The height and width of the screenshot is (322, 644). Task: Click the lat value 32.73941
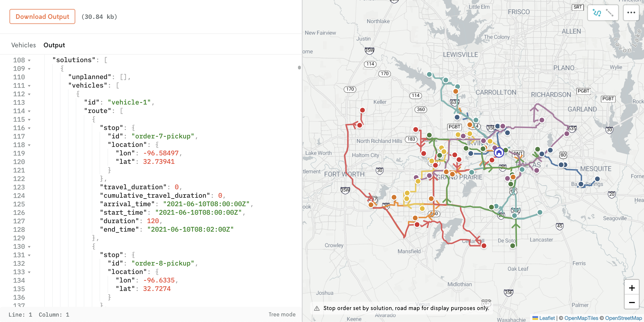click(159, 162)
